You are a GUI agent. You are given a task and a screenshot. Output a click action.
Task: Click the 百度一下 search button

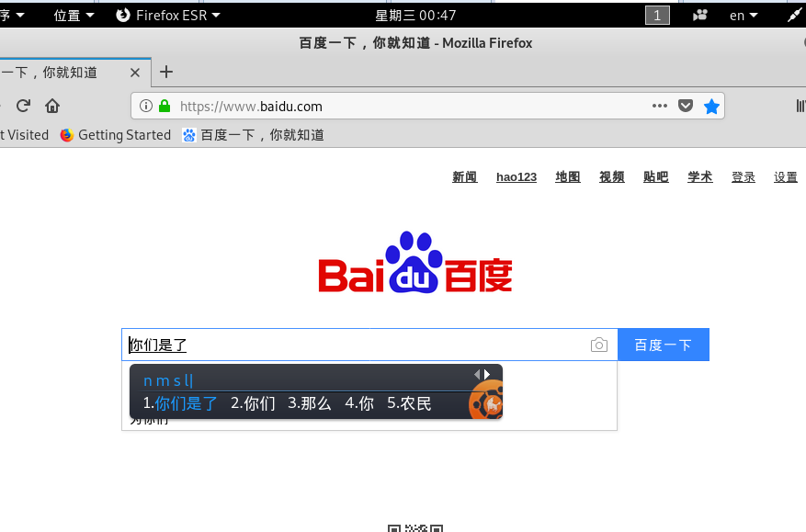pos(664,345)
